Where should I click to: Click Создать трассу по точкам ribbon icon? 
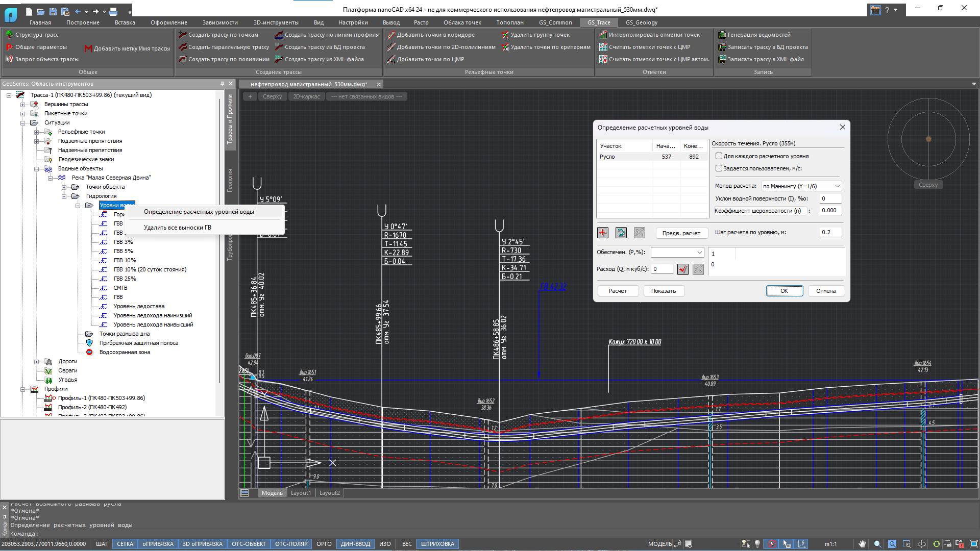[x=183, y=35]
